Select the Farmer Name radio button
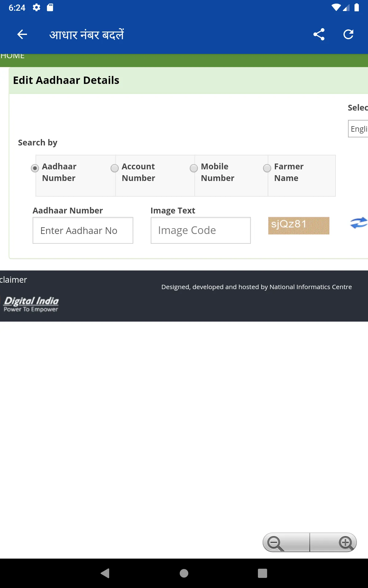The height and width of the screenshot is (588, 368). click(267, 168)
